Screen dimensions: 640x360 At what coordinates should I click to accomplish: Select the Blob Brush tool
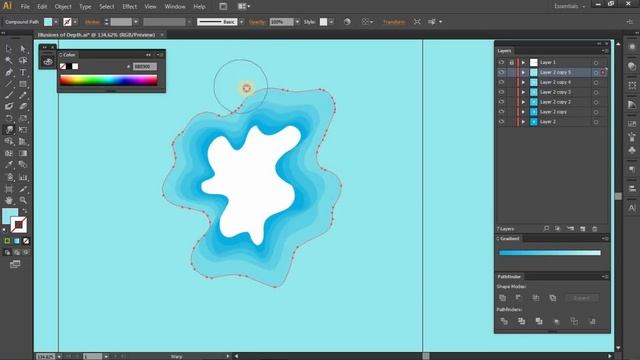click(x=9, y=107)
